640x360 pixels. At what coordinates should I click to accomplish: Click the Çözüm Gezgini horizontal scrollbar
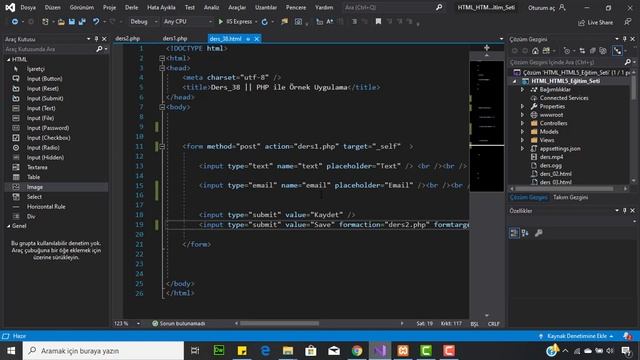pyautogui.click(x=563, y=189)
